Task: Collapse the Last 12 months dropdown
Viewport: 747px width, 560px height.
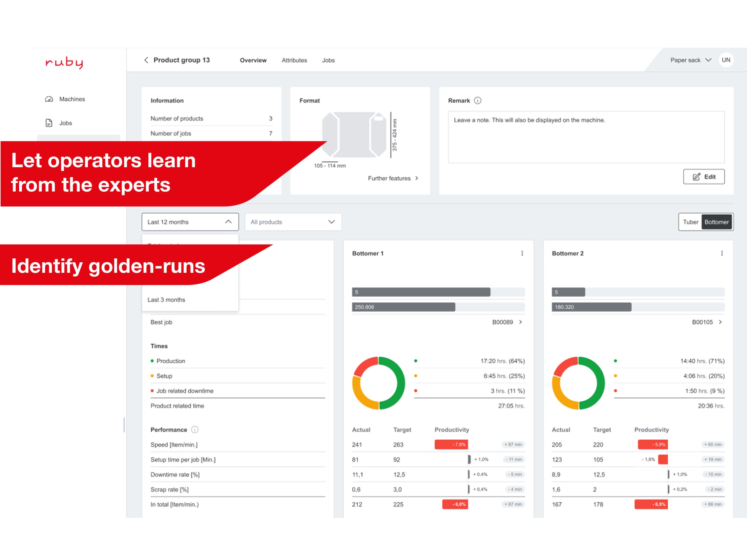Action: 190,222
